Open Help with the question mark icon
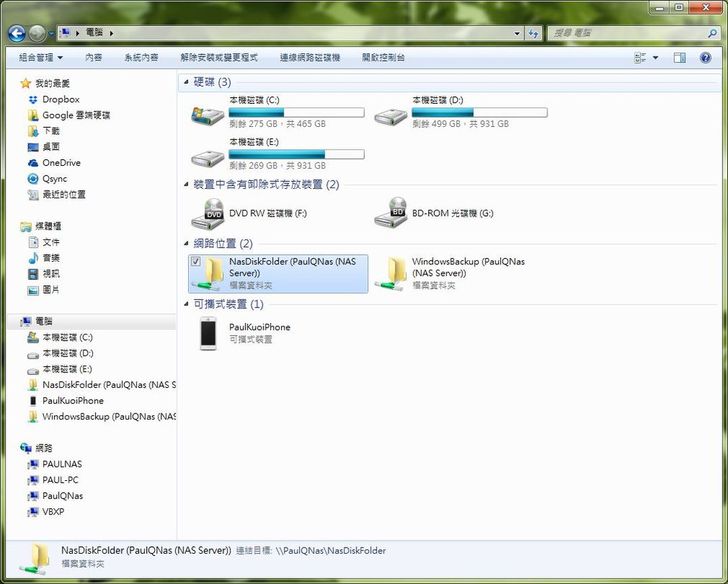The image size is (728, 584). tap(705, 58)
